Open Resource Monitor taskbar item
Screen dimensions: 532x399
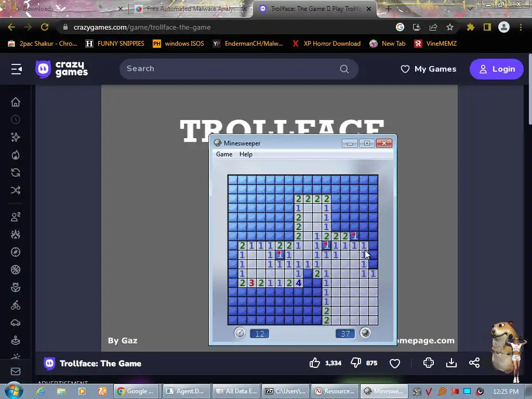335,391
